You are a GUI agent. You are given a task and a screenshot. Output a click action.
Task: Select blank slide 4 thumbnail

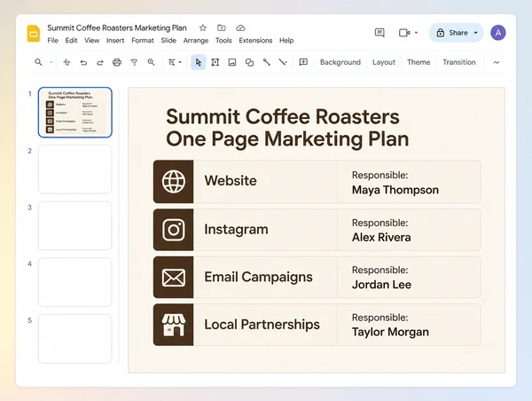point(75,282)
